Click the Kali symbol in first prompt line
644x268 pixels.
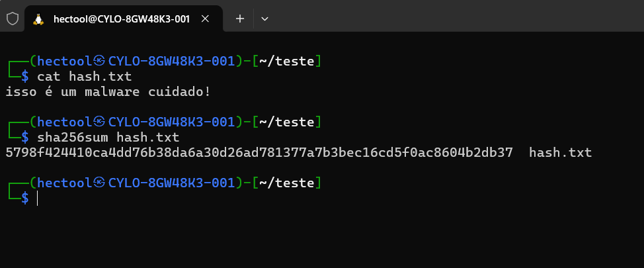point(99,62)
